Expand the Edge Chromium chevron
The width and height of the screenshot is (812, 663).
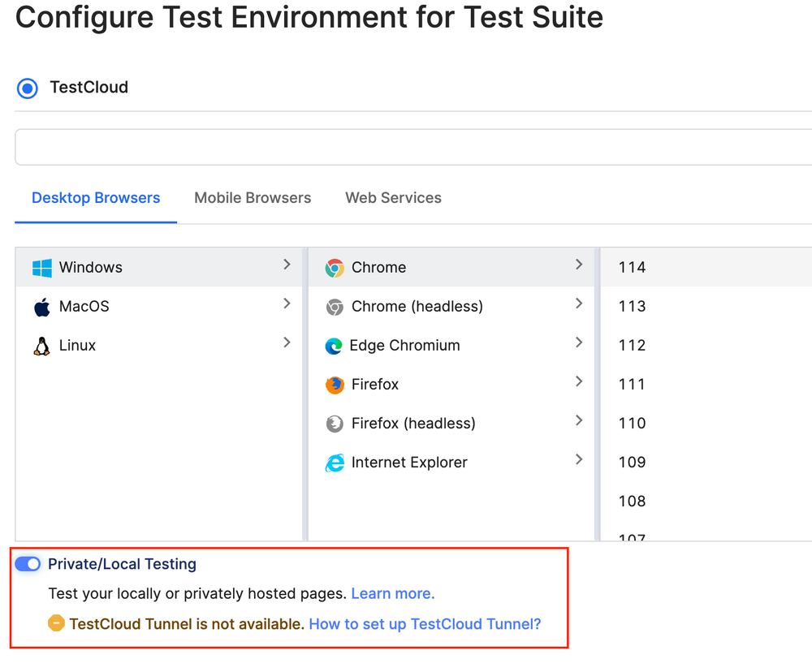click(579, 345)
